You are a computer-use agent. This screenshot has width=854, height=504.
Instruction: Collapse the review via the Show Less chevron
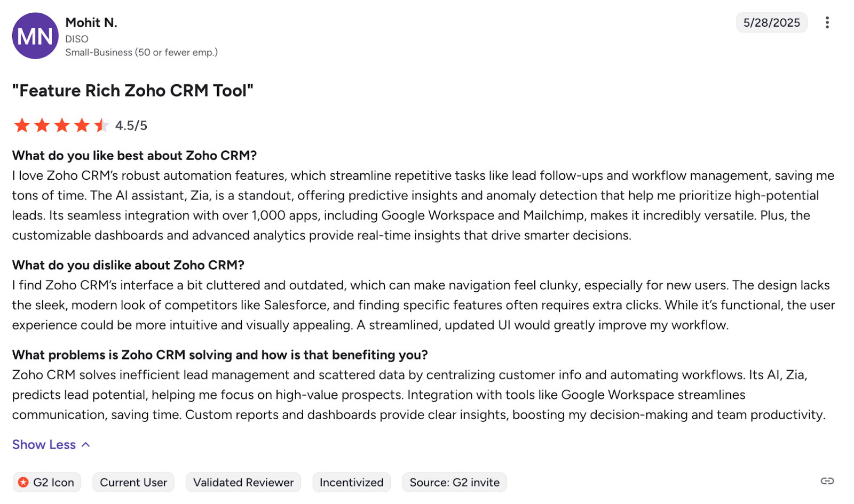tap(86, 444)
